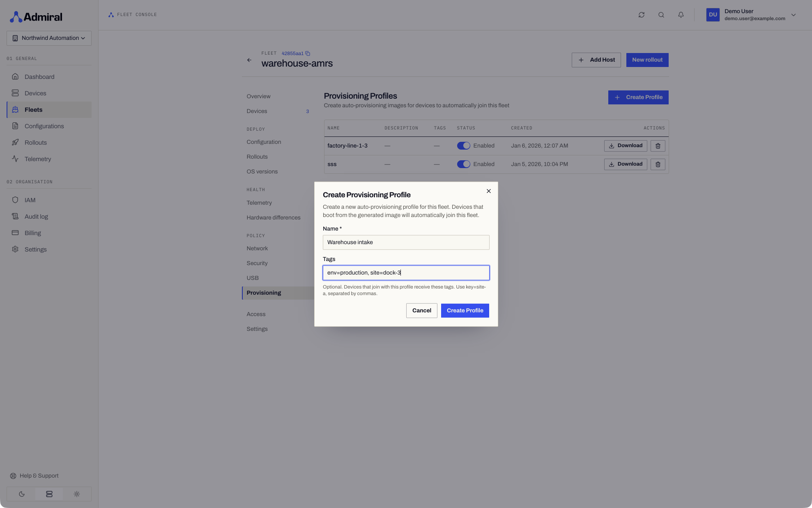Click the IAM shield icon
812x508 pixels.
click(x=15, y=200)
